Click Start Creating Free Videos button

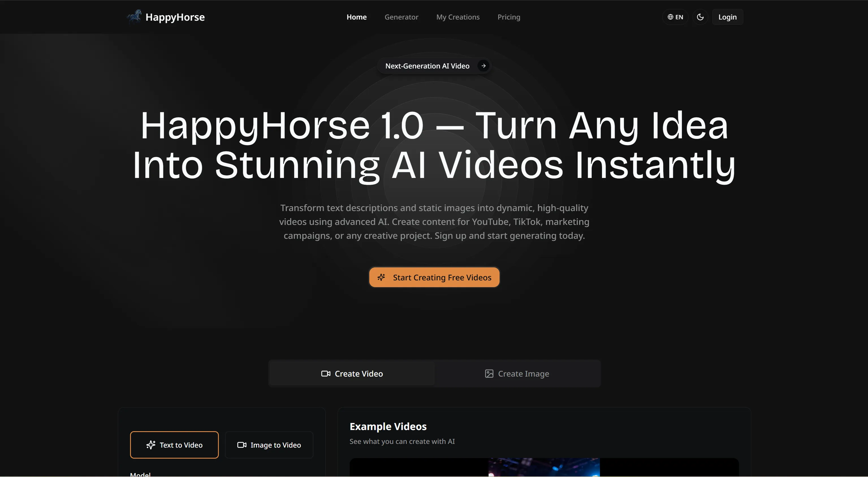click(x=434, y=278)
